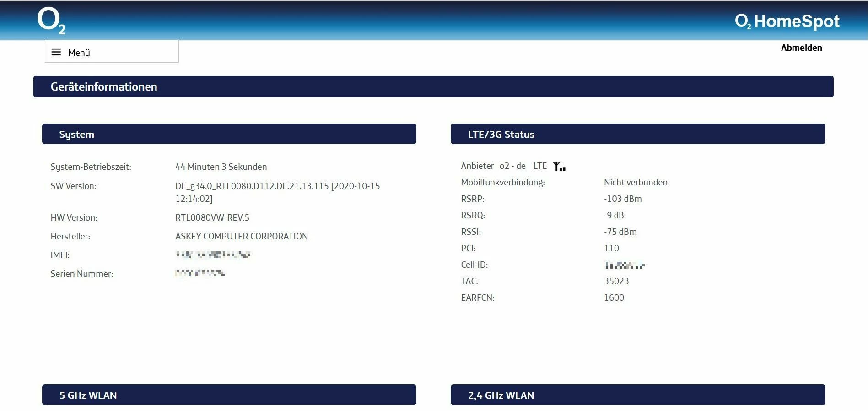Click the O2 HomeSpot brand logo
Image resolution: width=868 pixels, height=411 pixels.
pyautogui.click(x=787, y=21)
